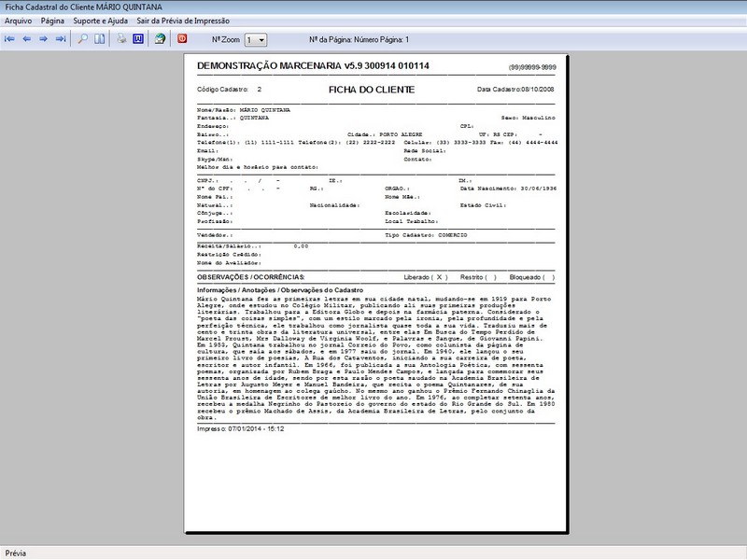
Task: Click the Word export icon
Action: [138, 39]
